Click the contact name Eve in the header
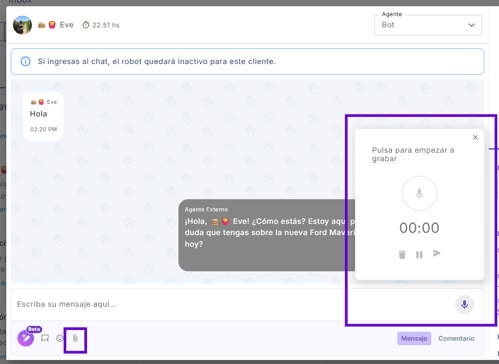The width and height of the screenshot is (499, 364). click(66, 25)
